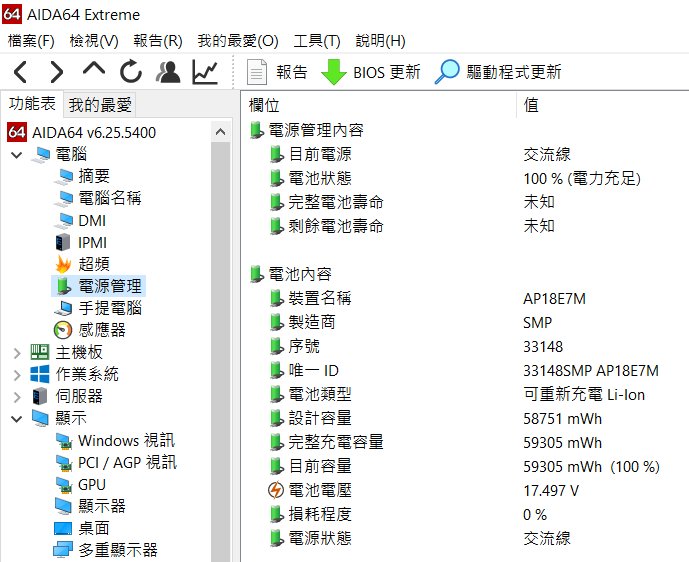
Task: Click the PCI / AGP 視訊 icon
Action: click(64, 463)
